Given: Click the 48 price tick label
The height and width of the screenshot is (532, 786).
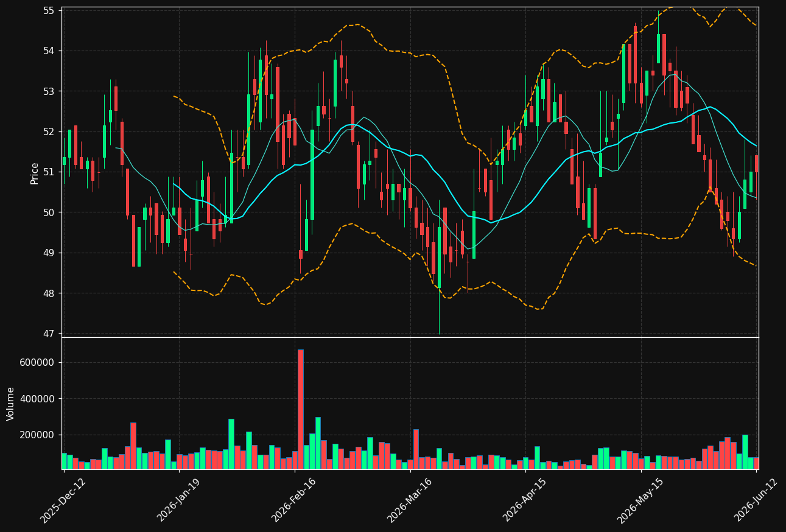Looking at the screenshot, I should coord(49,293).
